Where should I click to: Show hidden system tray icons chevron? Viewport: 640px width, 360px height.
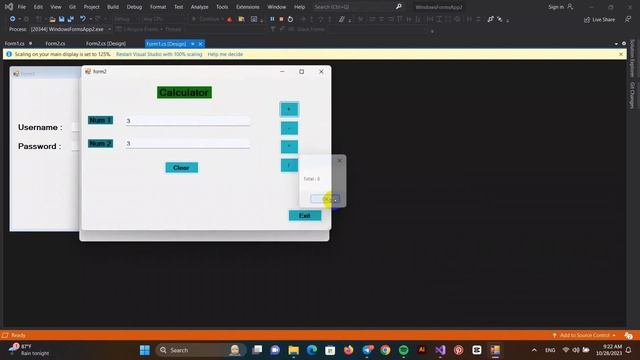click(534, 350)
